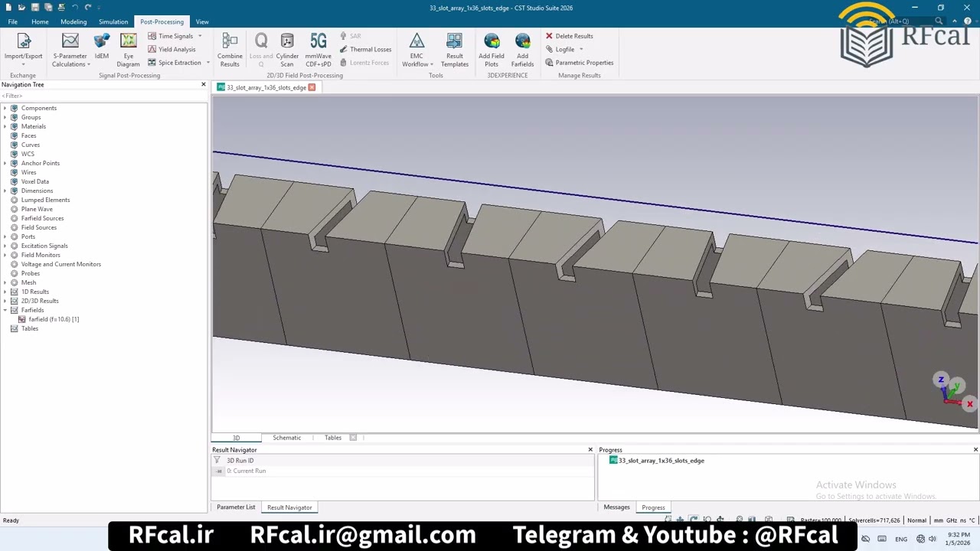
Task: Open the Spice Extraction dropdown arrow
Action: click(x=207, y=63)
